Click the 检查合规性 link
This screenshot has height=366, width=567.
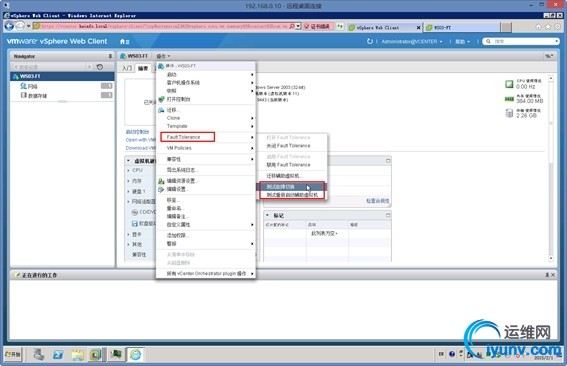point(378,201)
